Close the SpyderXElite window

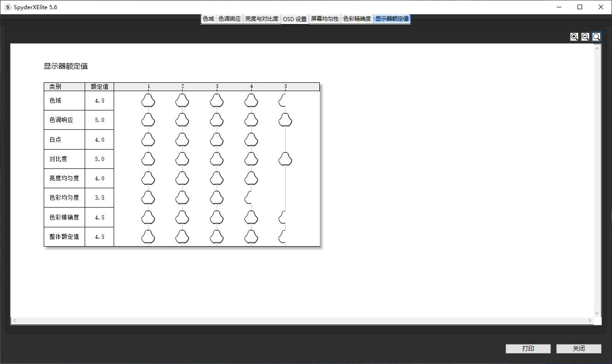pyautogui.click(x=601, y=7)
